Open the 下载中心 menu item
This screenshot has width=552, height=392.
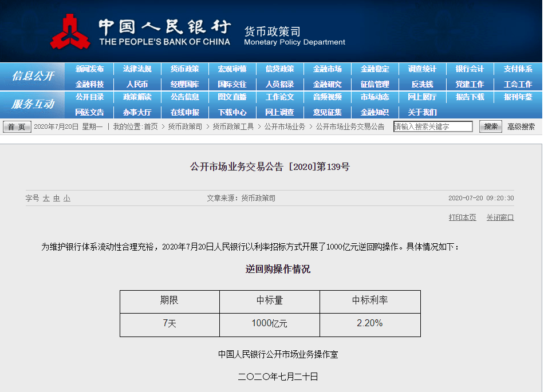[x=232, y=112]
